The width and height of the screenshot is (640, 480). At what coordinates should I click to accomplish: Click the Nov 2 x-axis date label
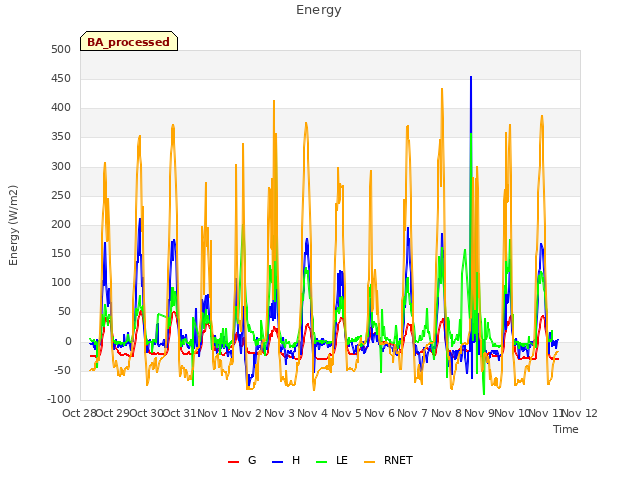pos(246,413)
